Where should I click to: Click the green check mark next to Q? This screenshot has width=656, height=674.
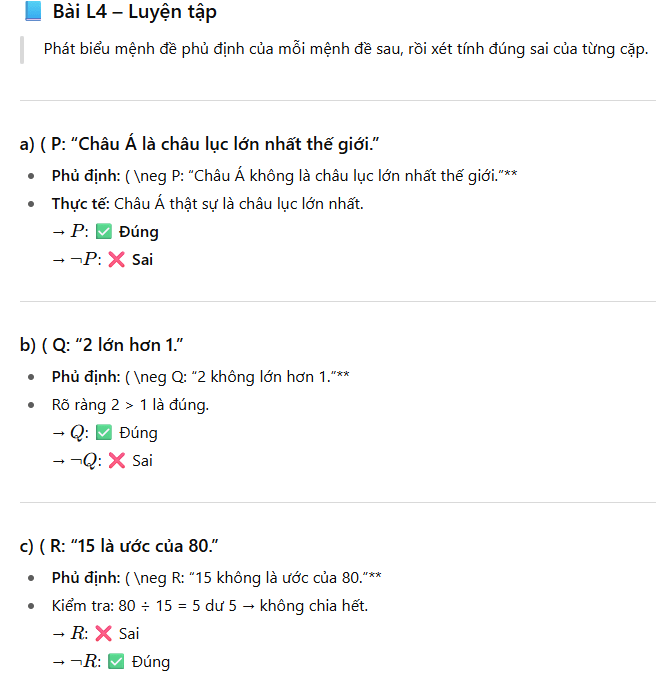[x=104, y=433]
